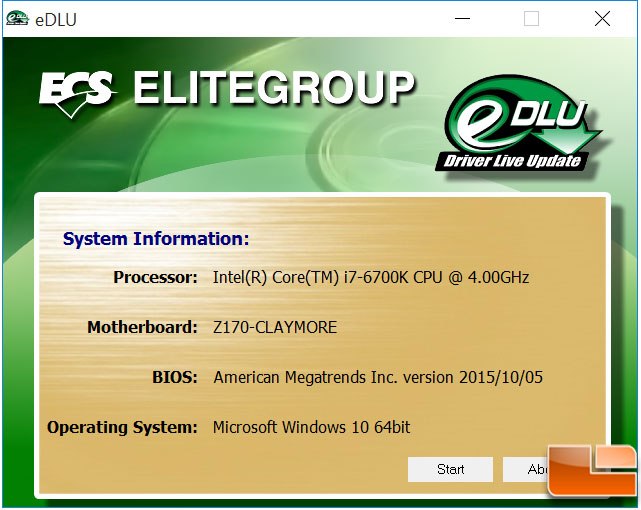Click the Motherboard label

pos(142,327)
